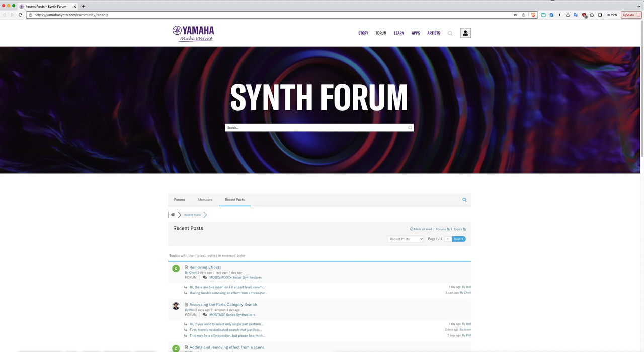
Task: Click Mark all read link
Action: point(421,229)
